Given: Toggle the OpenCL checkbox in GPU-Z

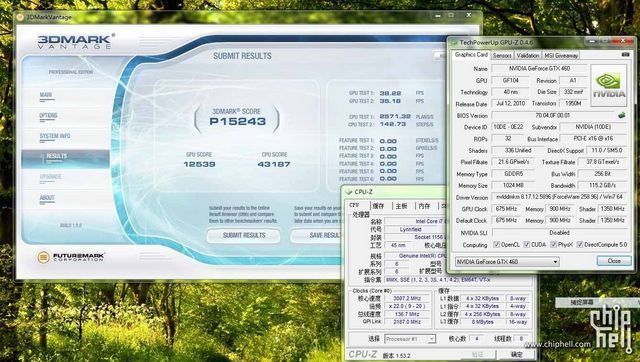Looking at the screenshot, I should tap(496, 244).
